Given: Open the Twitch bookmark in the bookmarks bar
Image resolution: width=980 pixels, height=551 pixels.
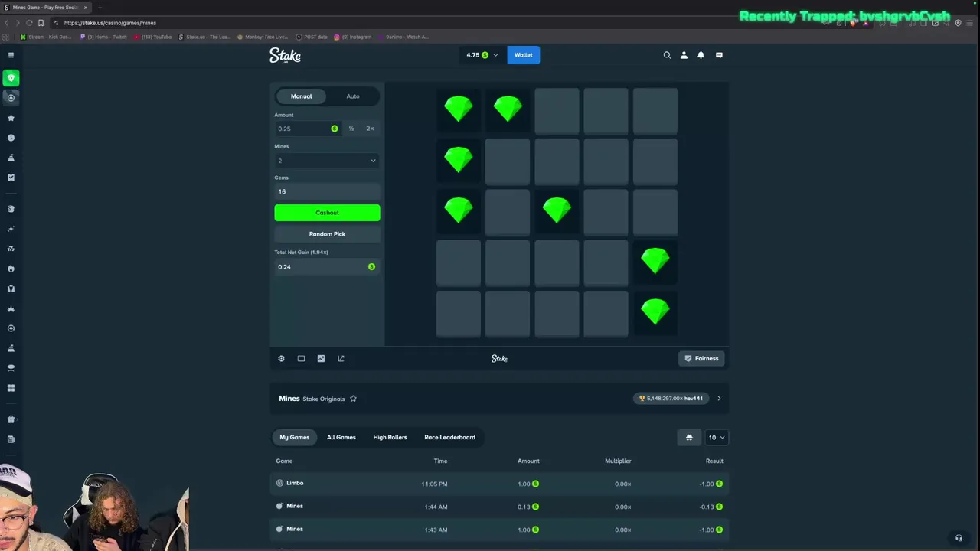Looking at the screenshot, I should pyautogui.click(x=104, y=37).
